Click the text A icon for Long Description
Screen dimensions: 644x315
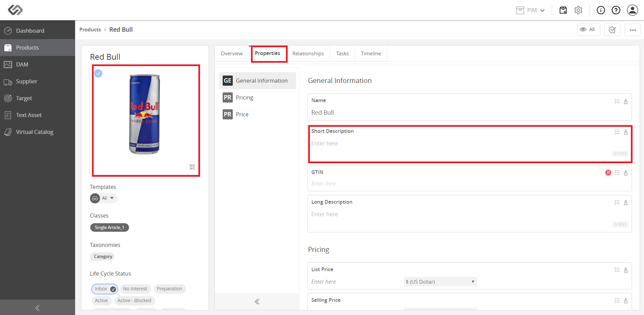[626, 202]
